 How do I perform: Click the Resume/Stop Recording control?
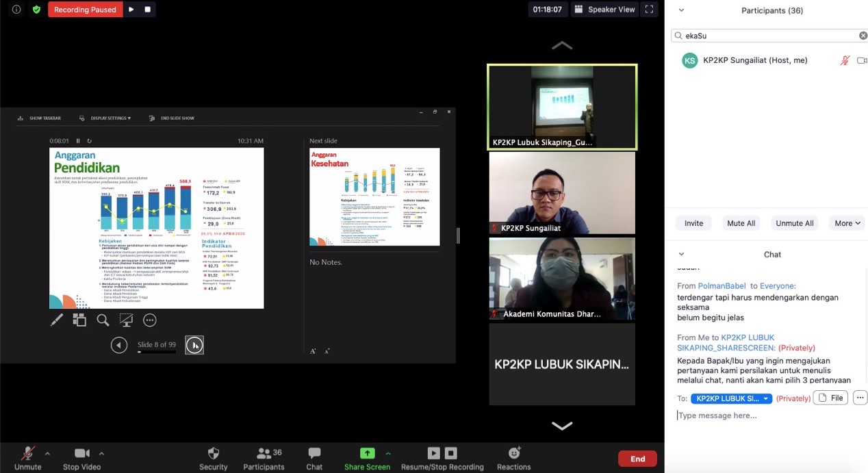[442, 453]
